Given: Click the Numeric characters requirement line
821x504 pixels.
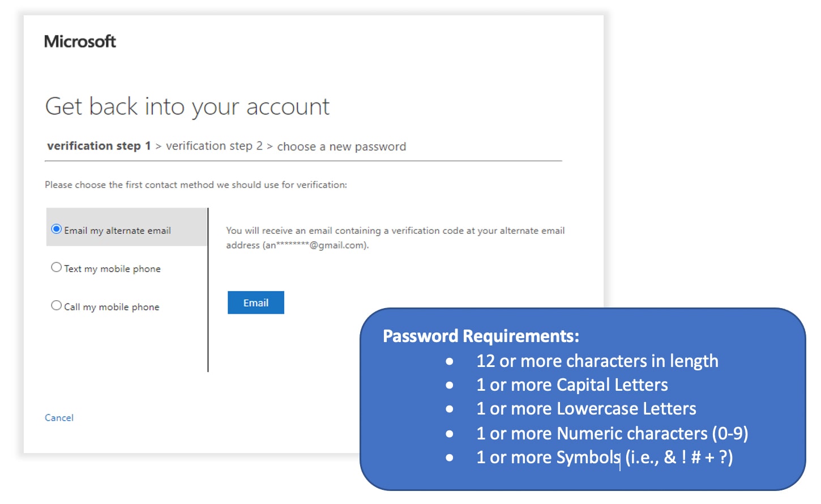Looking at the screenshot, I should click(612, 434).
